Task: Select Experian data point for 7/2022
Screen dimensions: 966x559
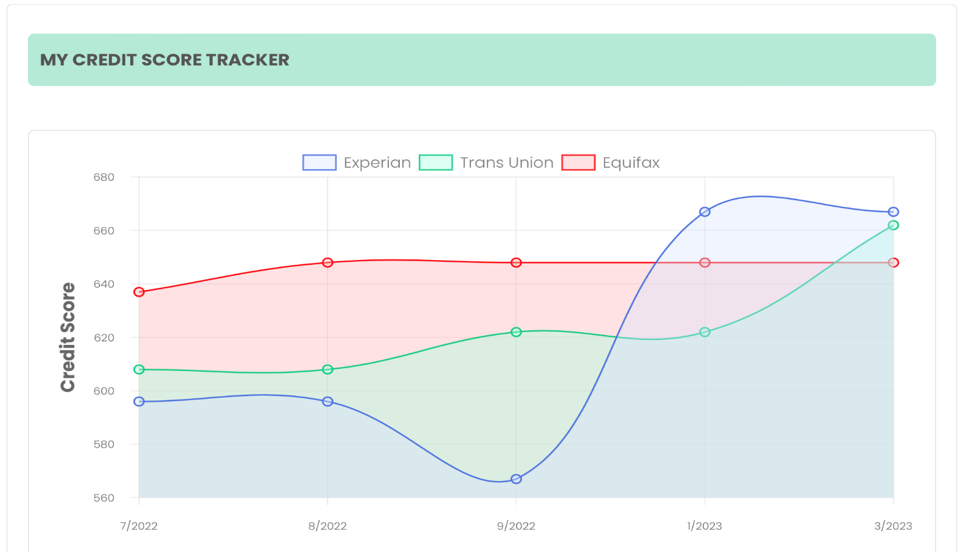Action: pyautogui.click(x=139, y=402)
